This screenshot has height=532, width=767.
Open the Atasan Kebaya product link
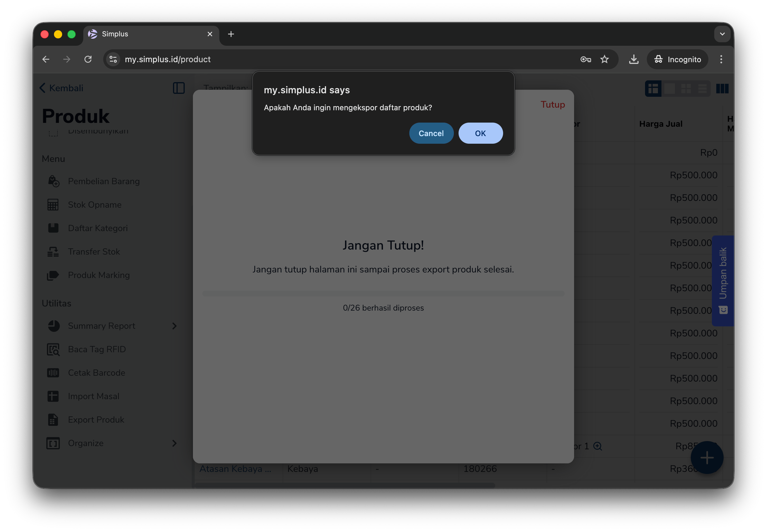235,469
